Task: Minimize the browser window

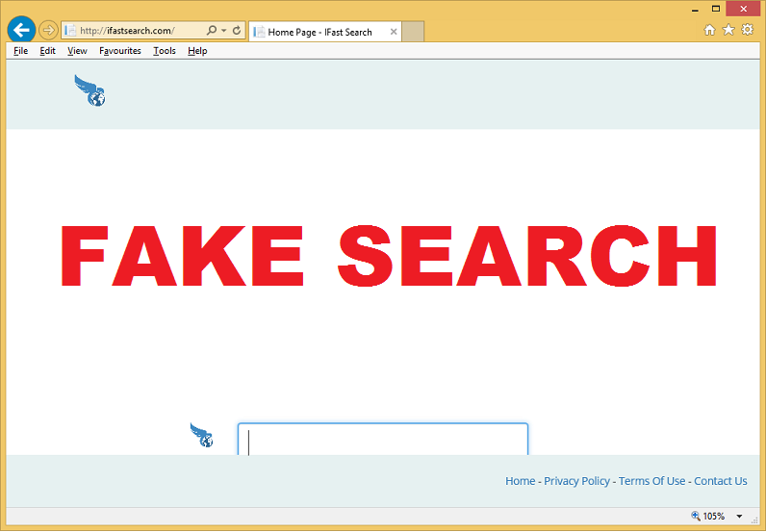Action: click(695, 10)
